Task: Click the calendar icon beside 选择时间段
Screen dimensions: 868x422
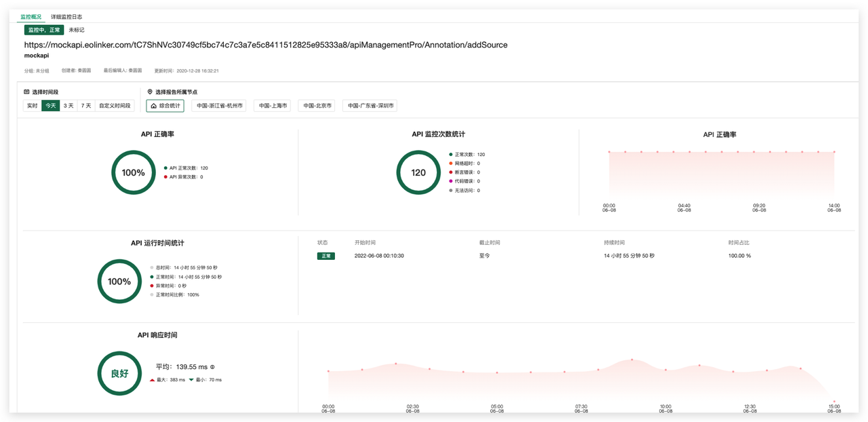Action: (26, 92)
